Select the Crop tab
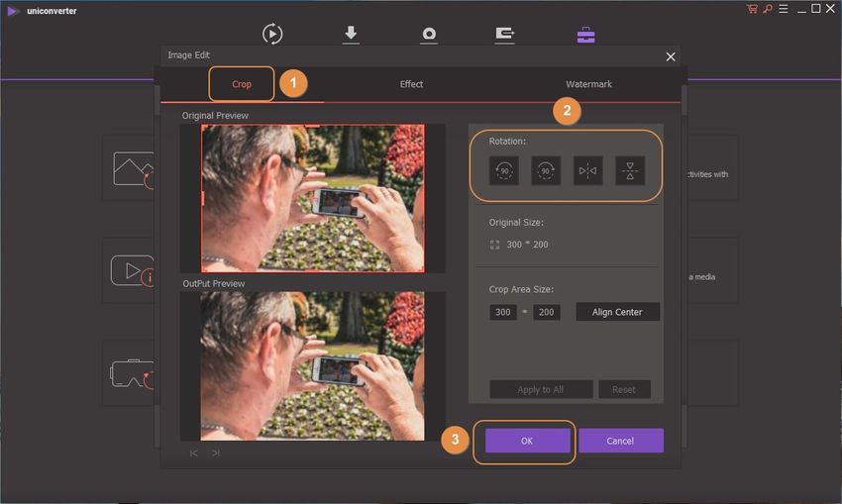 click(242, 84)
